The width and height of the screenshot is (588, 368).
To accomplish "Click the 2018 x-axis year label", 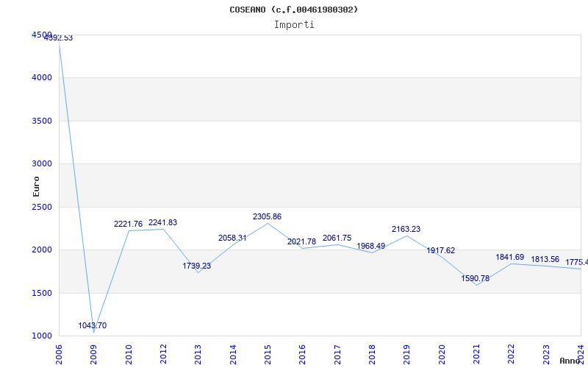I will point(372,354).
